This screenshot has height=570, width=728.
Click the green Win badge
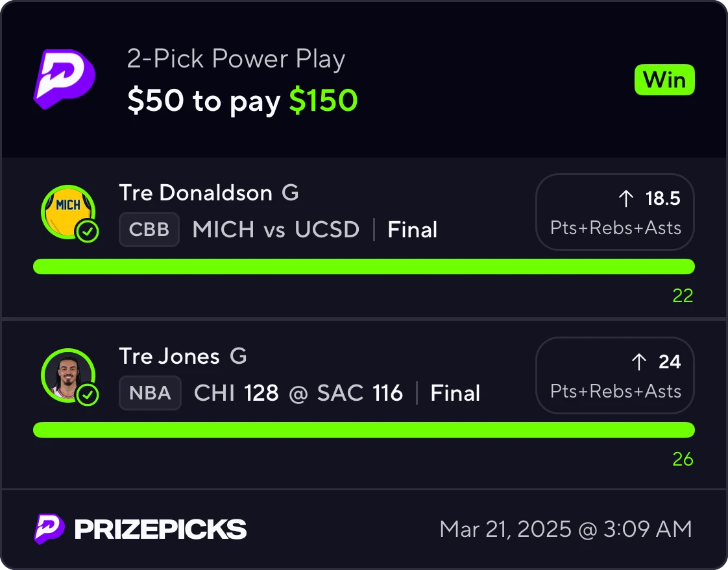(664, 80)
